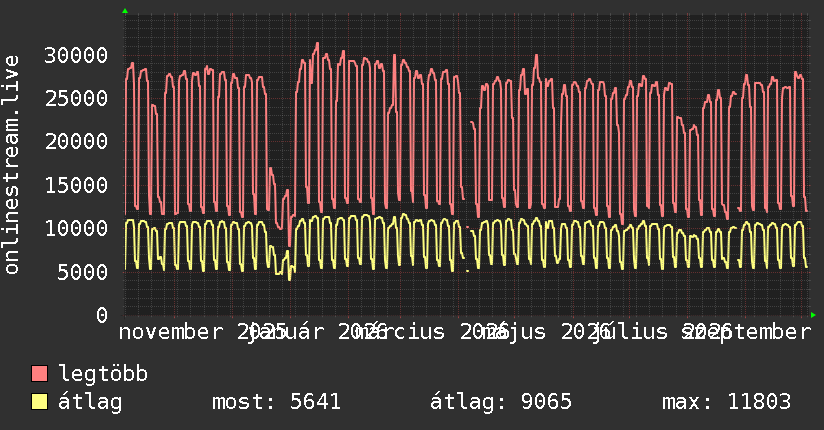824x430 pixels.
Task: Click the 30000 y-axis label
Action: tap(76, 55)
